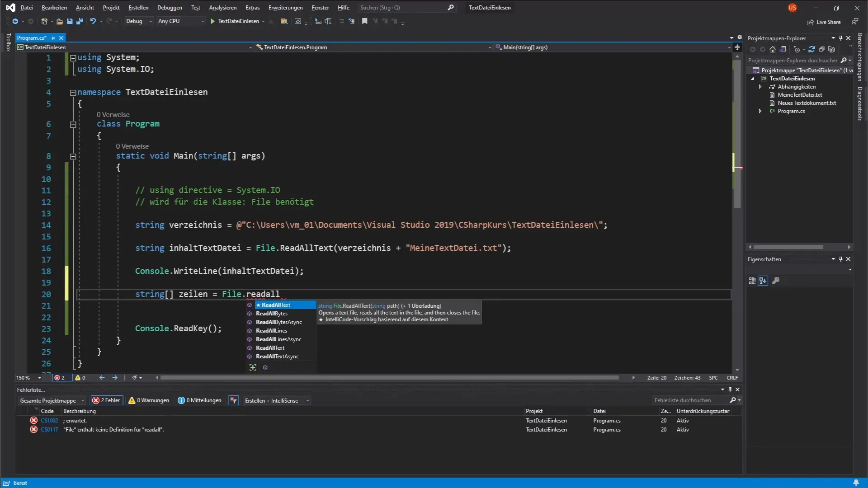This screenshot has height=488, width=868.
Task: Click the Home icon in Projektmappen-Explorer
Action: (x=773, y=49)
